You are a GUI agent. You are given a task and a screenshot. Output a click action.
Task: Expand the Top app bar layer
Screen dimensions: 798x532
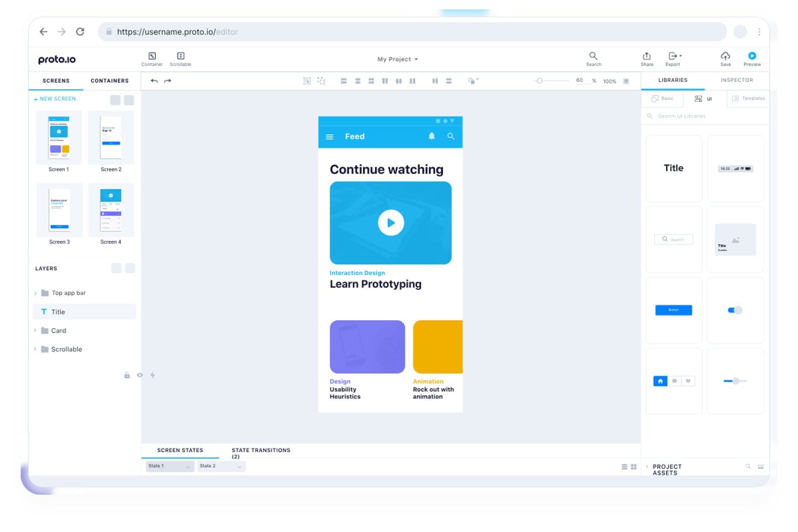click(36, 293)
